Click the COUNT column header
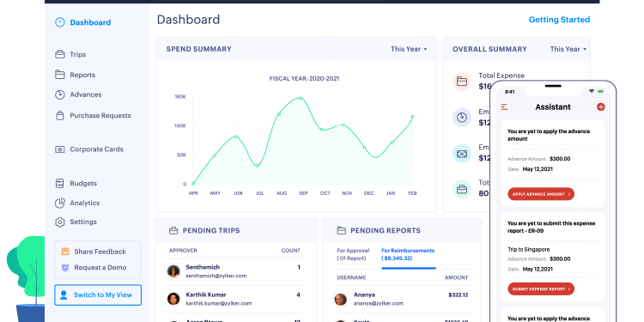 click(x=291, y=251)
